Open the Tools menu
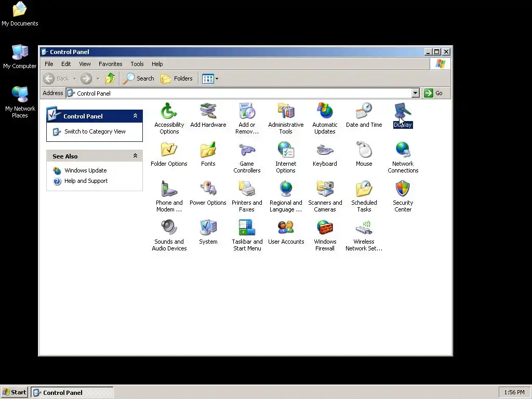Viewport: 532px width, 399px height. 137,64
